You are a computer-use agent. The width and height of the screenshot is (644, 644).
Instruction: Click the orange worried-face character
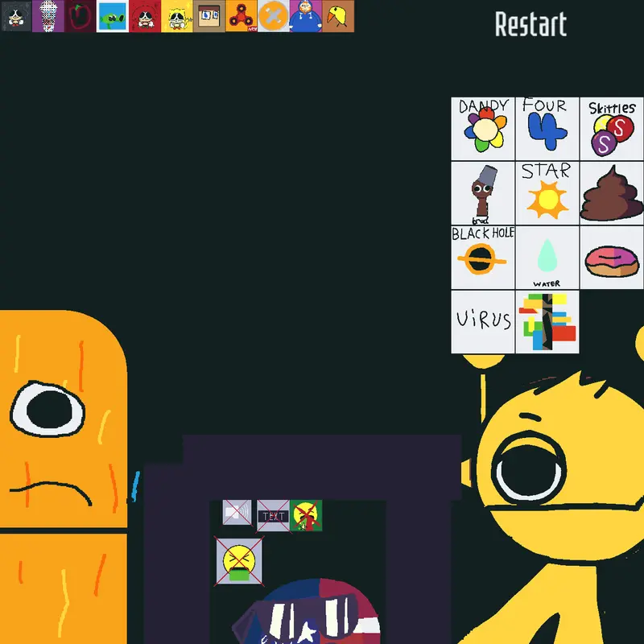coord(62,477)
